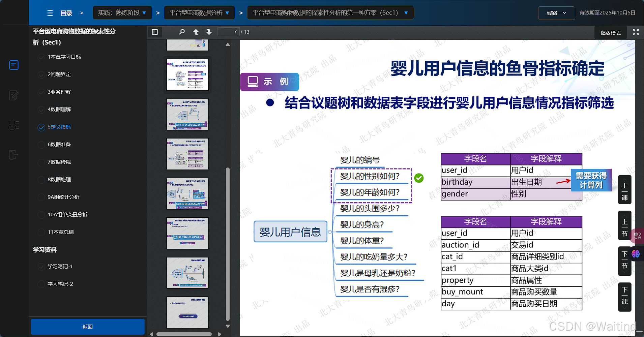Click the green check mark on the slide
The height and width of the screenshot is (337, 644).
[x=419, y=178]
